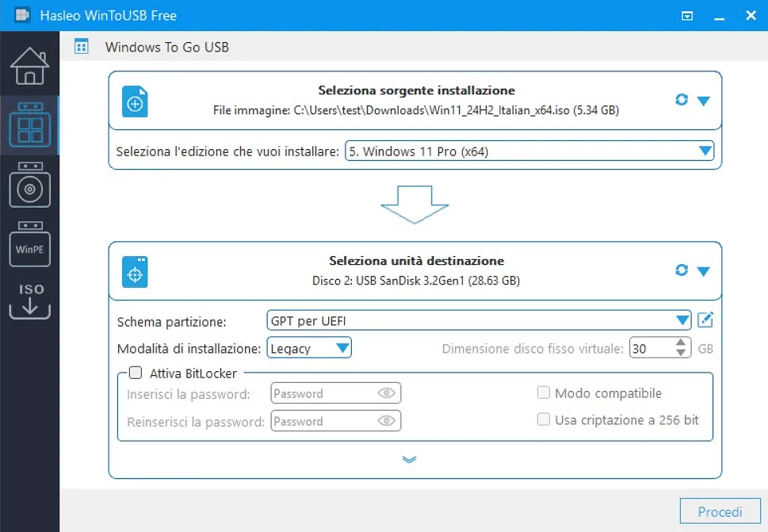Enable Usa criptazione a 256 bit
Screen dimensions: 768x532
[x=544, y=420]
